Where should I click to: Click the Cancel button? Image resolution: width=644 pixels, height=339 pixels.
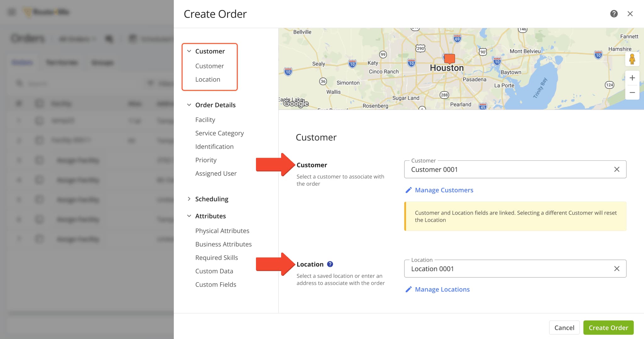tap(564, 327)
